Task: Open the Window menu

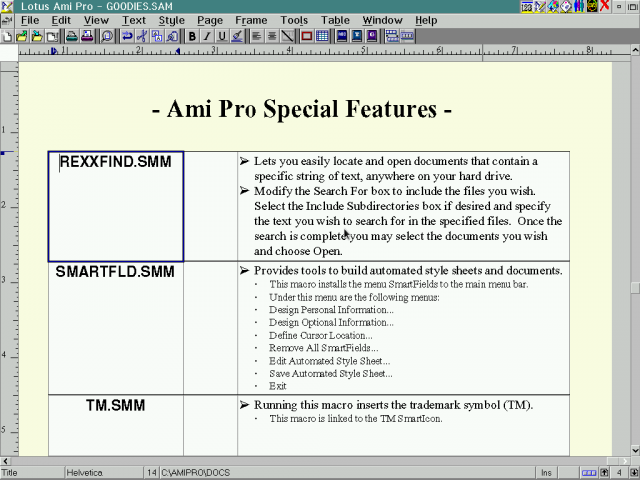Action: point(382,20)
